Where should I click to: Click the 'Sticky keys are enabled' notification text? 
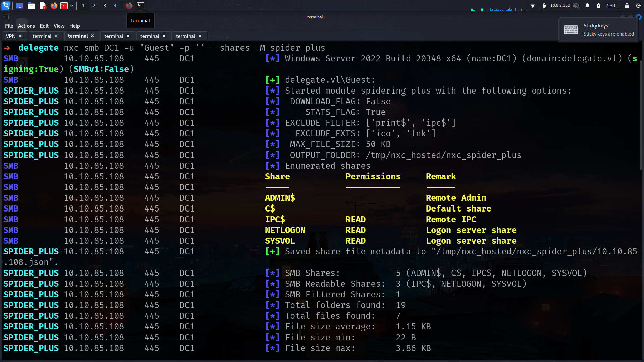point(608,34)
